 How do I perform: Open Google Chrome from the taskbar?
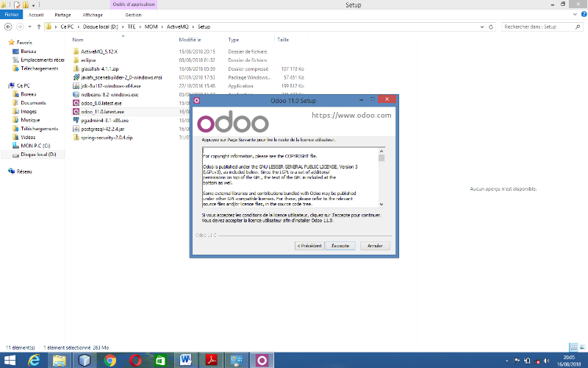point(110,361)
